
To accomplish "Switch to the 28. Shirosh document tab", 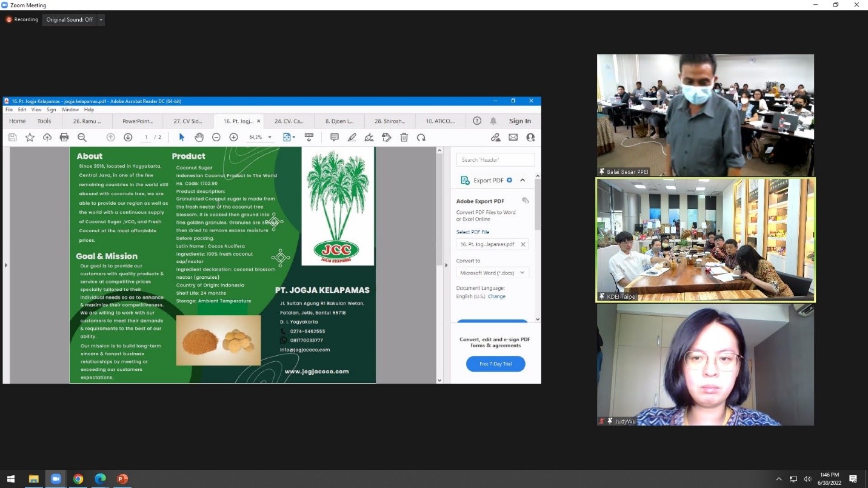I will (x=390, y=121).
